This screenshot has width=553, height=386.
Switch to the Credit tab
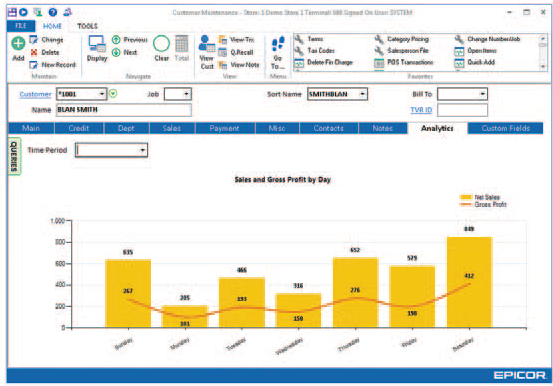(79, 128)
